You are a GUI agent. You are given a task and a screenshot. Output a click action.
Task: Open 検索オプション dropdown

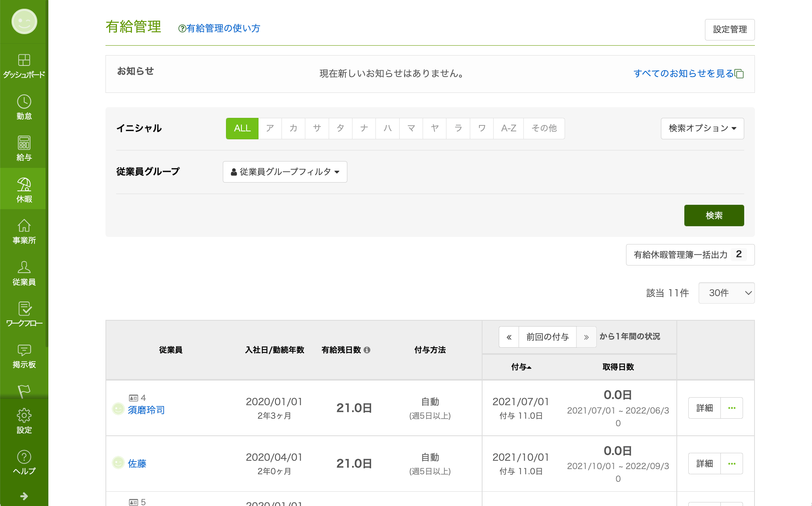702,128
